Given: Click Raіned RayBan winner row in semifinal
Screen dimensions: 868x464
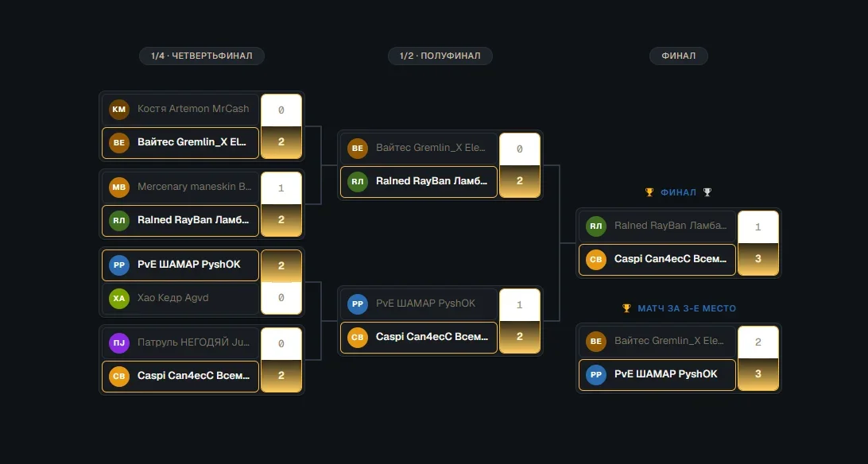Looking at the screenshot, I should click(x=418, y=181).
